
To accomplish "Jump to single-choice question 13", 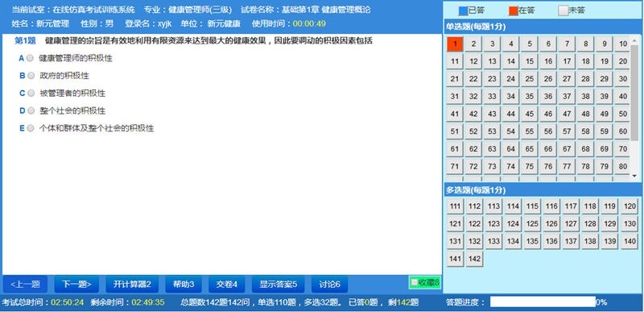I will [x=492, y=61].
